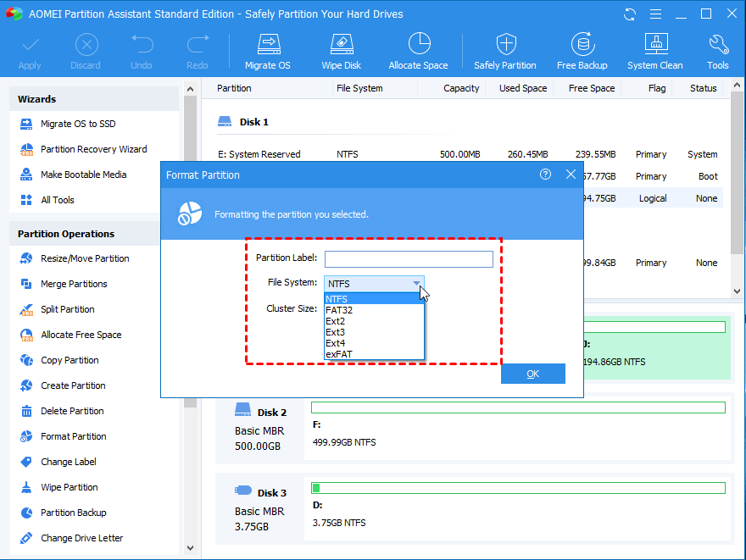Select Merge Partitions in the sidebar
The image size is (746, 560).
(74, 284)
